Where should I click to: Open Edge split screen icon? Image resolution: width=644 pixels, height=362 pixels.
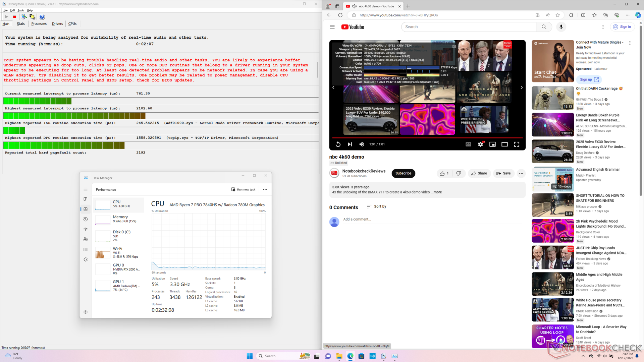click(x=583, y=15)
